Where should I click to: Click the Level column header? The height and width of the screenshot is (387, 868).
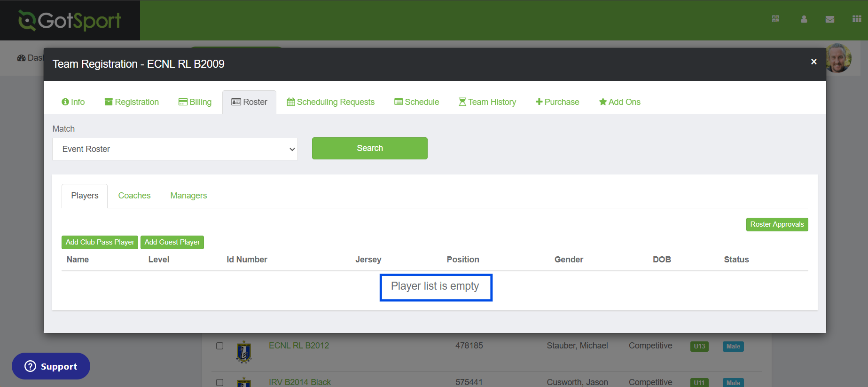point(159,260)
